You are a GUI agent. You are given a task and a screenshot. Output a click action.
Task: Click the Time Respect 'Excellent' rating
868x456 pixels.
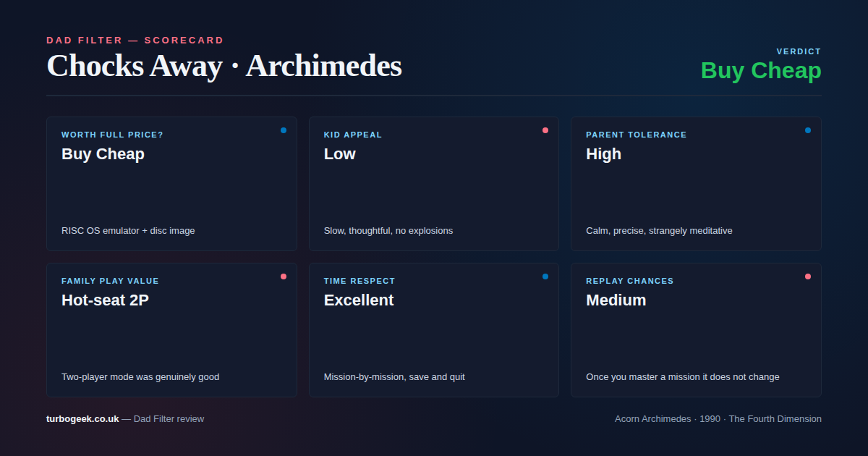point(359,300)
